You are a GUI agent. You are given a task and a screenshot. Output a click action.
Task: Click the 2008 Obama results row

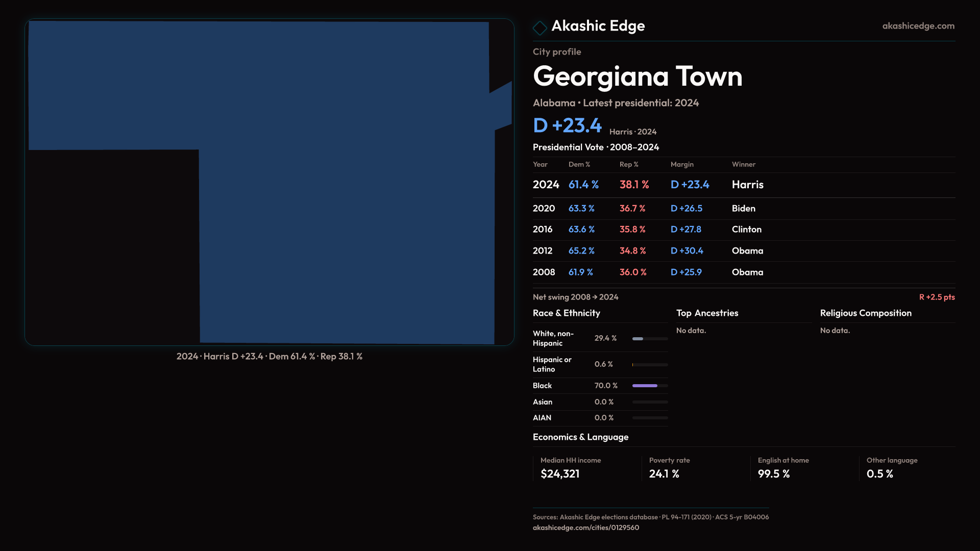(x=743, y=272)
